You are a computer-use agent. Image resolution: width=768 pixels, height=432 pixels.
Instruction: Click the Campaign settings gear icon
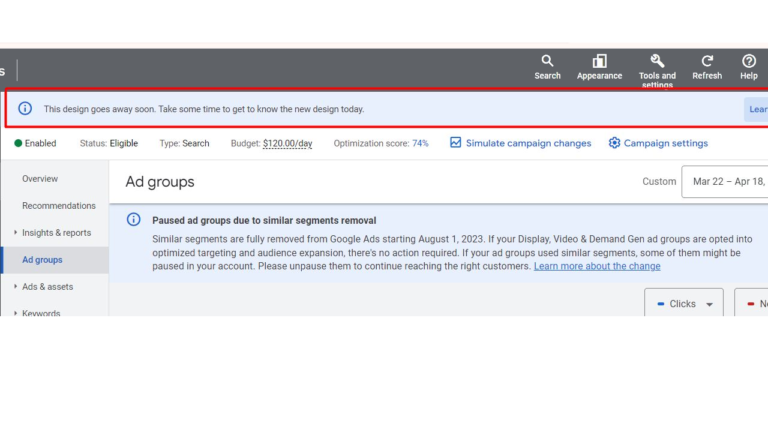pyautogui.click(x=614, y=143)
